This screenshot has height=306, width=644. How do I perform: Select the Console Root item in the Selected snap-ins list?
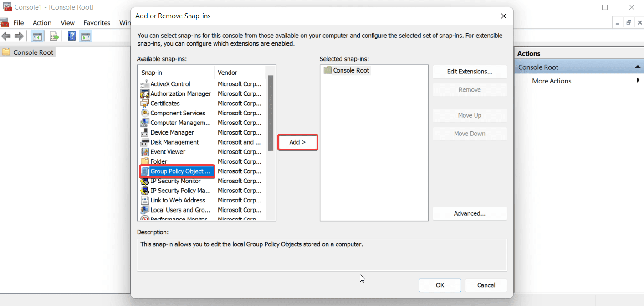point(347,70)
